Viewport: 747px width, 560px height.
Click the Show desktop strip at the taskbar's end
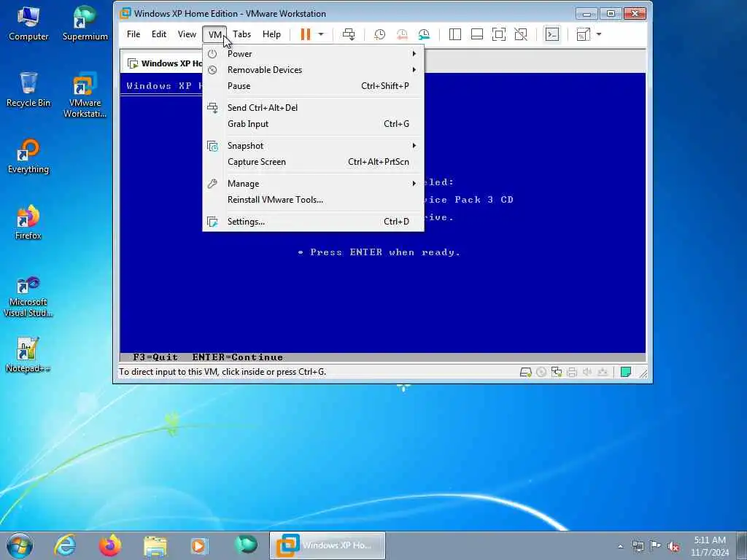742,545
